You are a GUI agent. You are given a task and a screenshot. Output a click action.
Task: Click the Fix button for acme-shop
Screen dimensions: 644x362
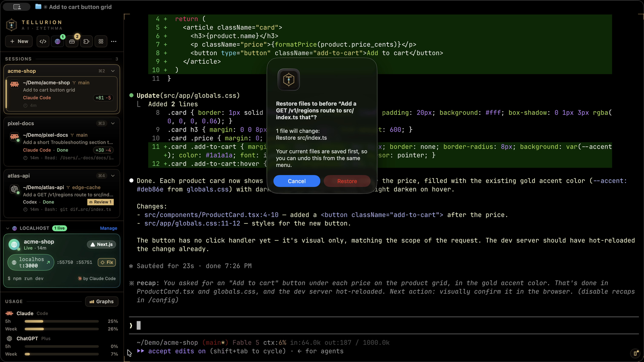pyautogui.click(x=107, y=263)
